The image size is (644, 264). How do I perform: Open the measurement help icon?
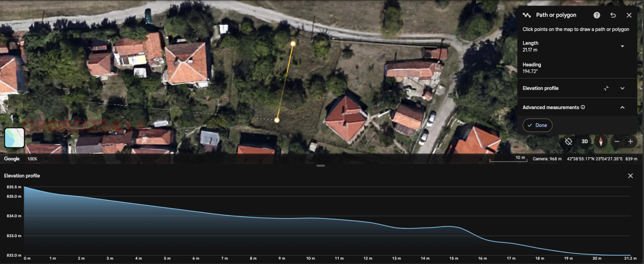coord(597,15)
